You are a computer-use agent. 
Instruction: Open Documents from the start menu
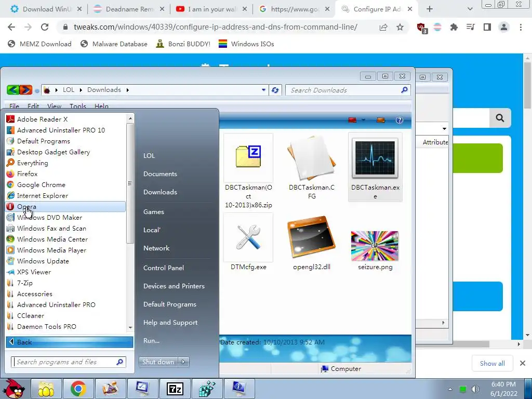point(160,174)
